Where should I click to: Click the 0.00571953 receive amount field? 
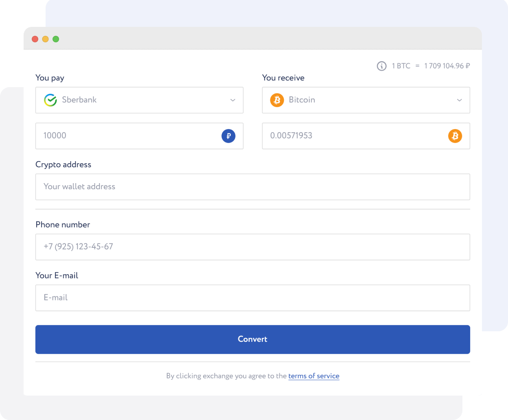[366, 136]
